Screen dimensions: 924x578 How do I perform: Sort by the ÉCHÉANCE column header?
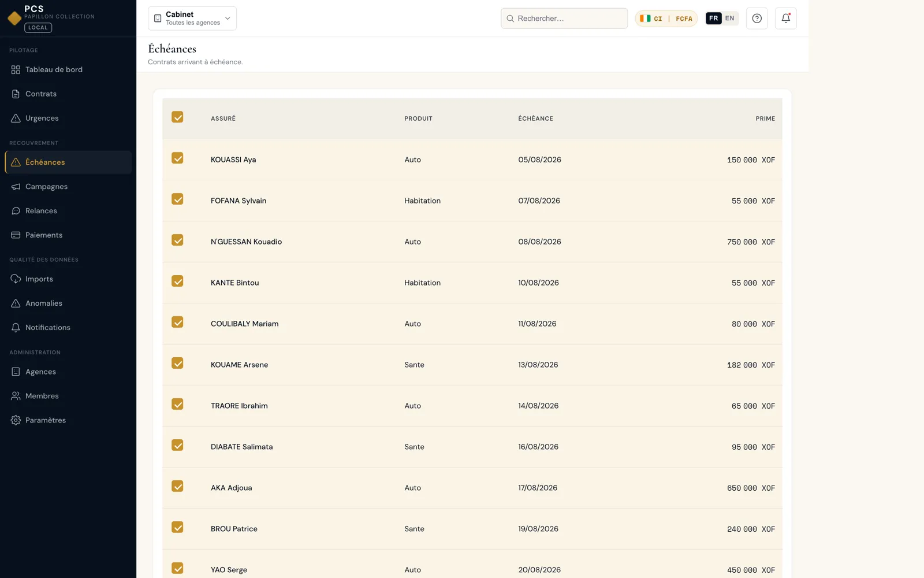[535, 118]
